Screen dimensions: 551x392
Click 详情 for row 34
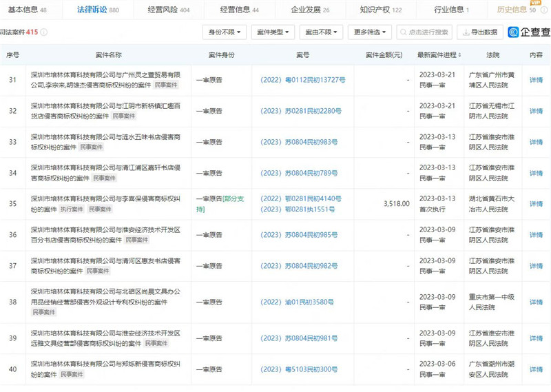point(536,173)
